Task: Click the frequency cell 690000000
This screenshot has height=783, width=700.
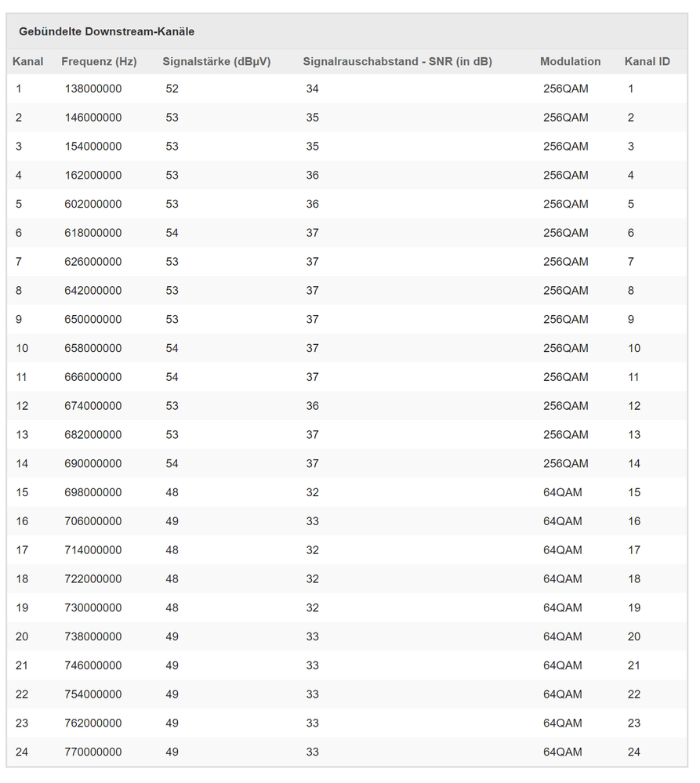Action: (93, 464)
